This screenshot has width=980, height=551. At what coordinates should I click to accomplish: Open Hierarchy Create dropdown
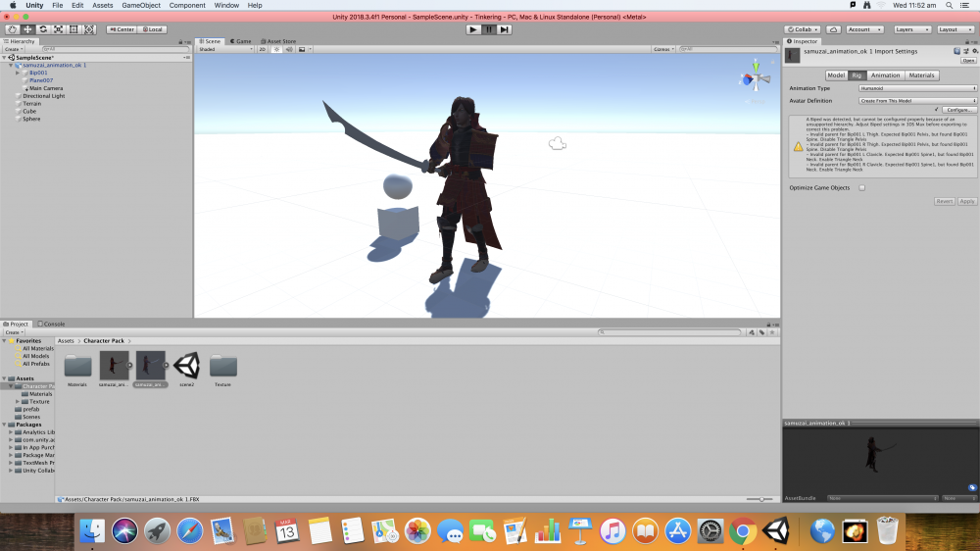[13, 49]
